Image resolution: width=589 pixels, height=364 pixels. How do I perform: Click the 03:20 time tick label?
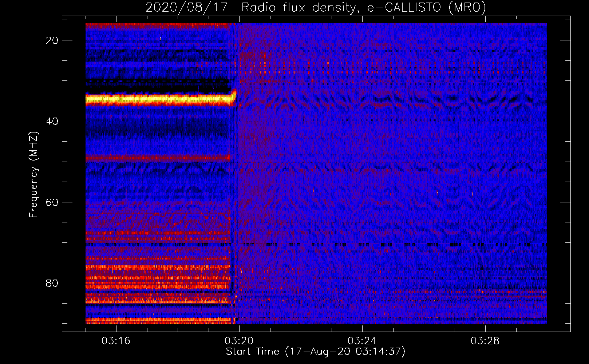239,341
